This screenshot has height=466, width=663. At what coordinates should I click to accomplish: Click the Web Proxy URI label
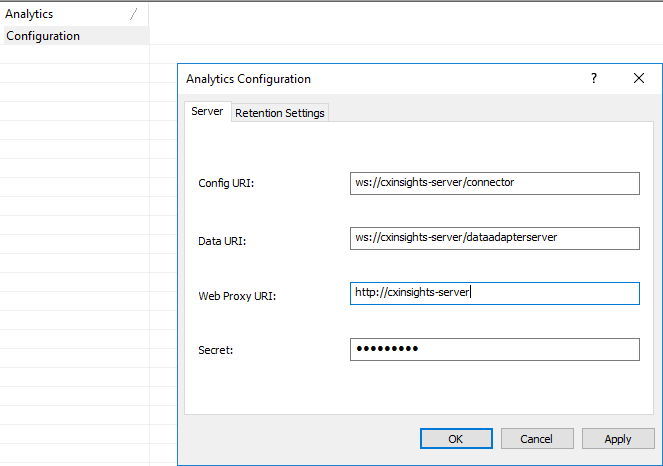[237, 296]
